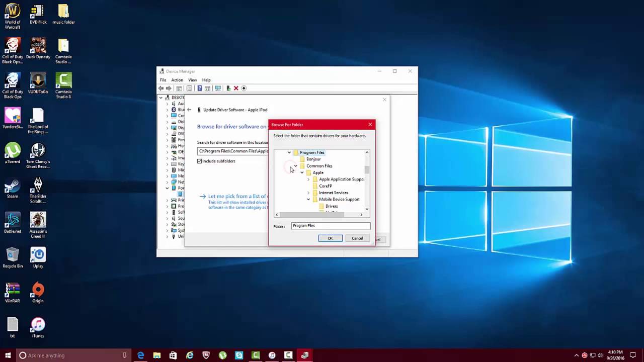Open the Help menu in Device Manager
The width and height of the screenshot is (644, 362).
click(x=206, y=80)
